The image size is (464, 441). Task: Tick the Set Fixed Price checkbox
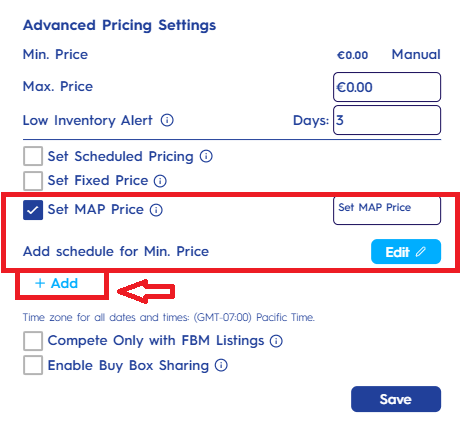(x=33, y=181)
